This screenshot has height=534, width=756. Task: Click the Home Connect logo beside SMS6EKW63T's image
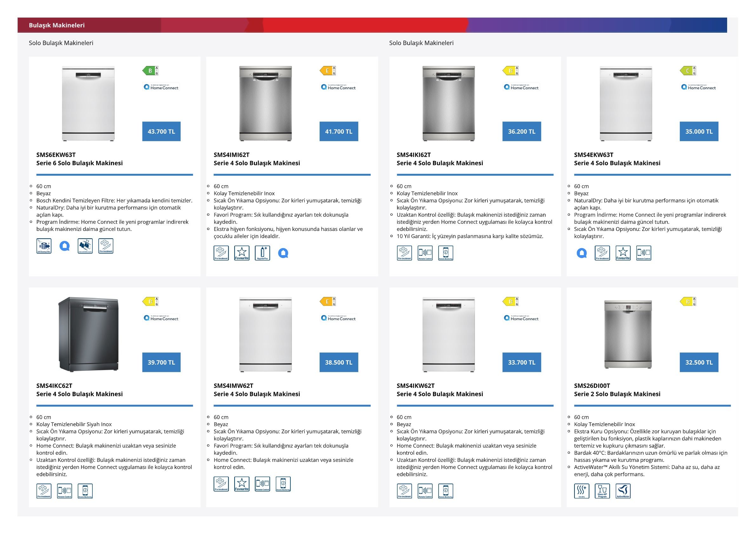(x=161, y=87)
